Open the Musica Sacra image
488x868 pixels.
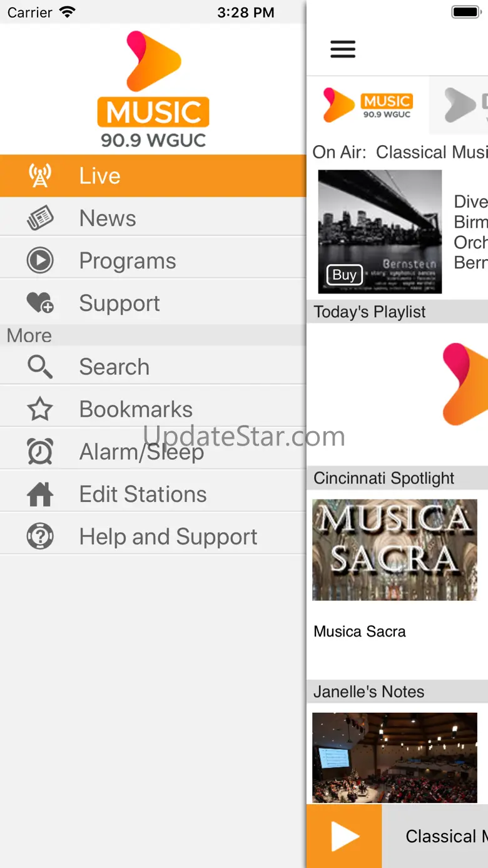[x=395, y=549]
